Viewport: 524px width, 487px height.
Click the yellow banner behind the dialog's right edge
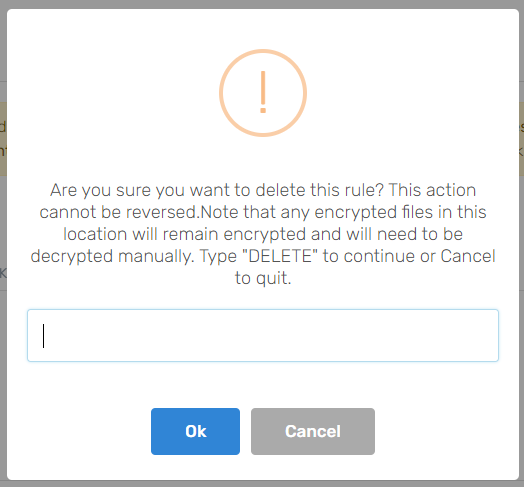click(x=521, y=139)
